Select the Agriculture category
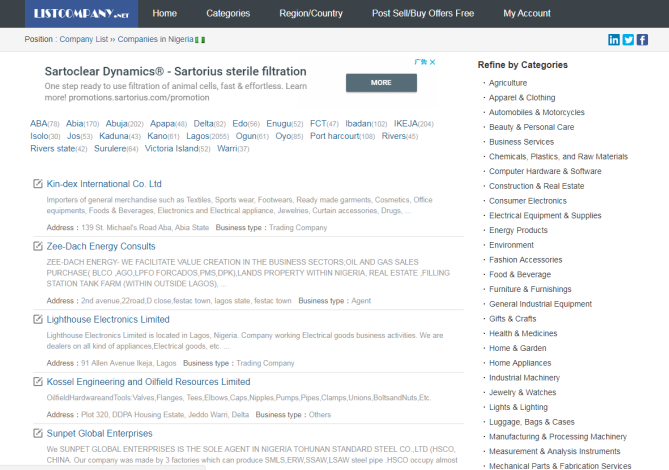Viewport: 669px width, 470px height. point(508,83)
